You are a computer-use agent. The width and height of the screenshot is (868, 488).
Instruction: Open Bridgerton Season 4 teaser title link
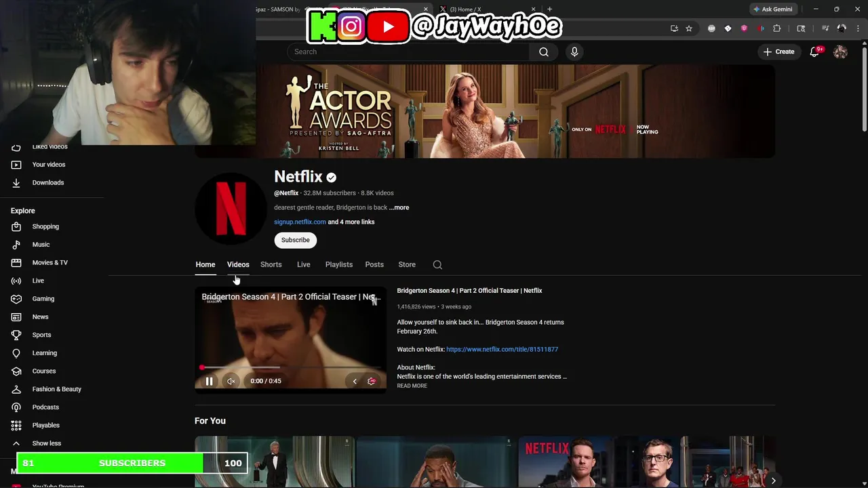coord(469,291)
